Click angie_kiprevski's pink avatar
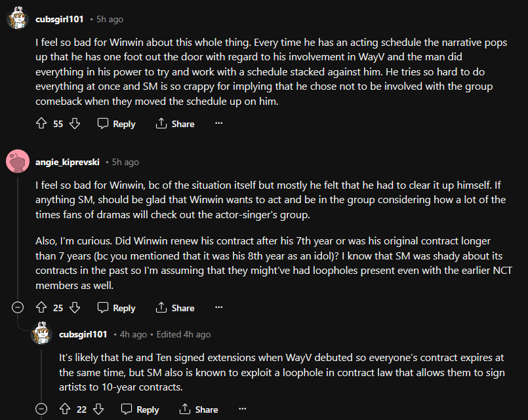The width and height of the screenshot is (528, 420). (x=18, y=162)
